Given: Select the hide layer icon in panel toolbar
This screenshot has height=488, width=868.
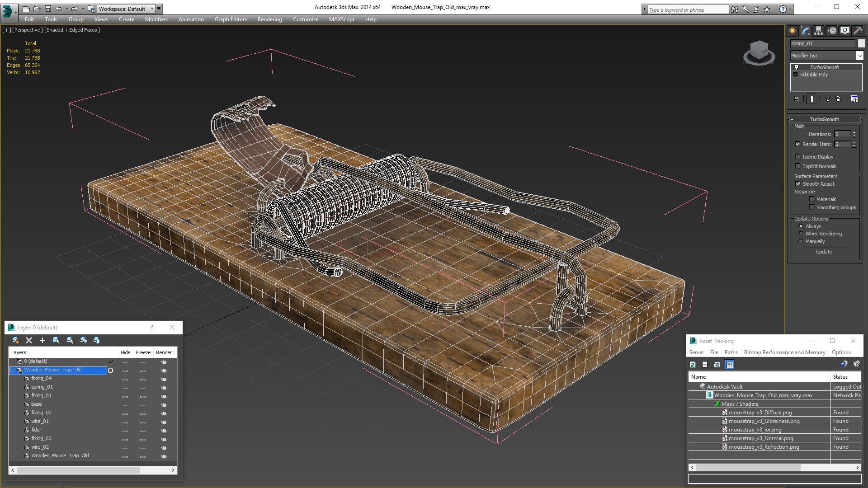Looking at the screenshot, I should pos(84,340).
